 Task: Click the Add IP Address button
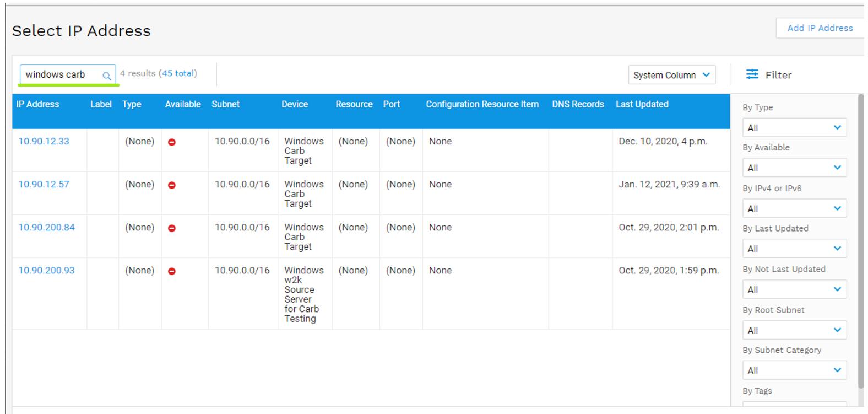[x=820, y=28]
